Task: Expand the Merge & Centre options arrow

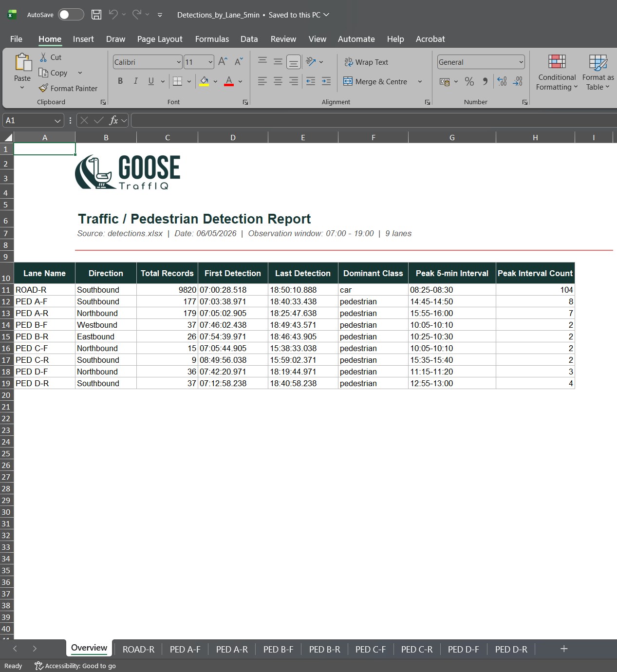Action: tap(420, 81)
